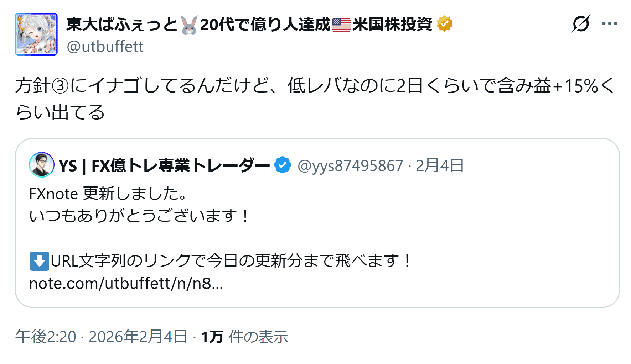Click the 東大ぱふぇっと display name

(122, 25)
